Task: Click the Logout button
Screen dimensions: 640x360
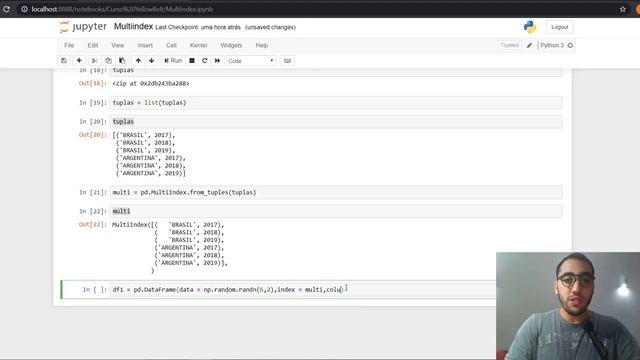Action: 559,27
